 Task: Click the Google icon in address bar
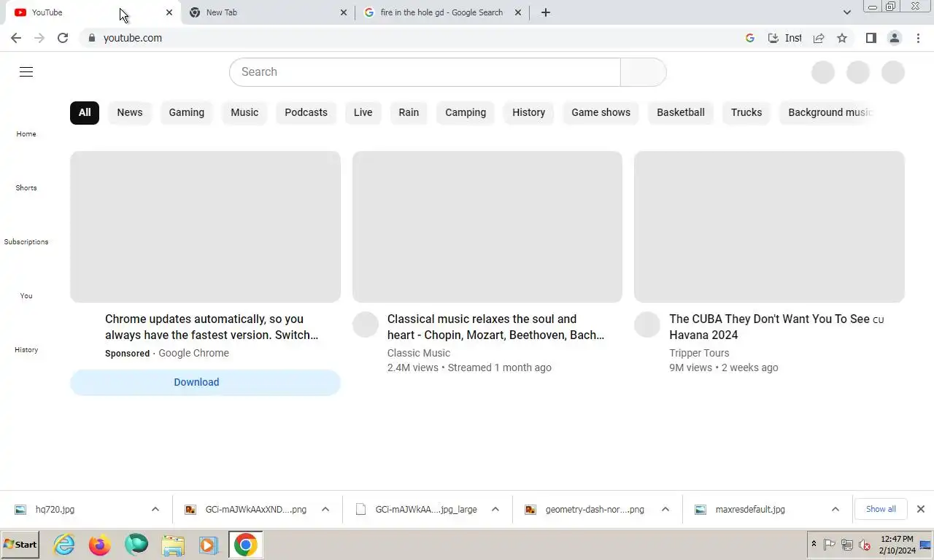pyautogui.click(x=749, y=38)
